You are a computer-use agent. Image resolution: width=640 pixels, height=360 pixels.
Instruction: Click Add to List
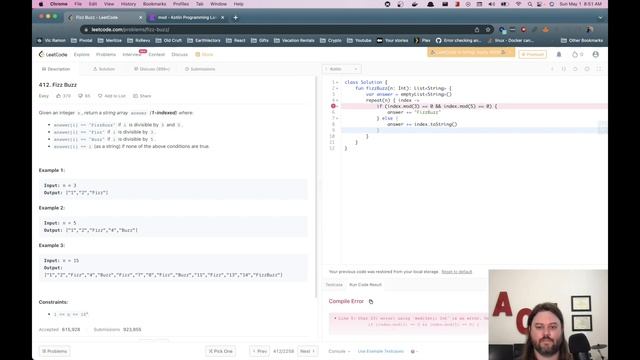pyautogui.click(x=112, y=96)
